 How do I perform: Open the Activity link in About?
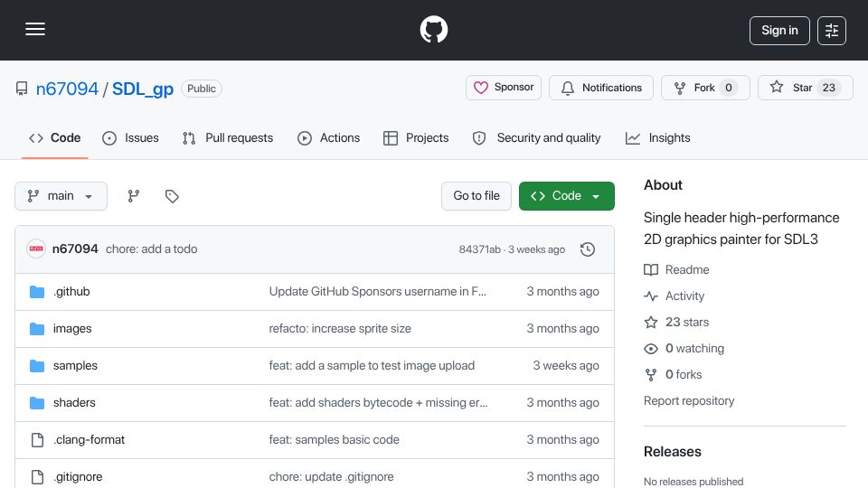tap(675, 296)
